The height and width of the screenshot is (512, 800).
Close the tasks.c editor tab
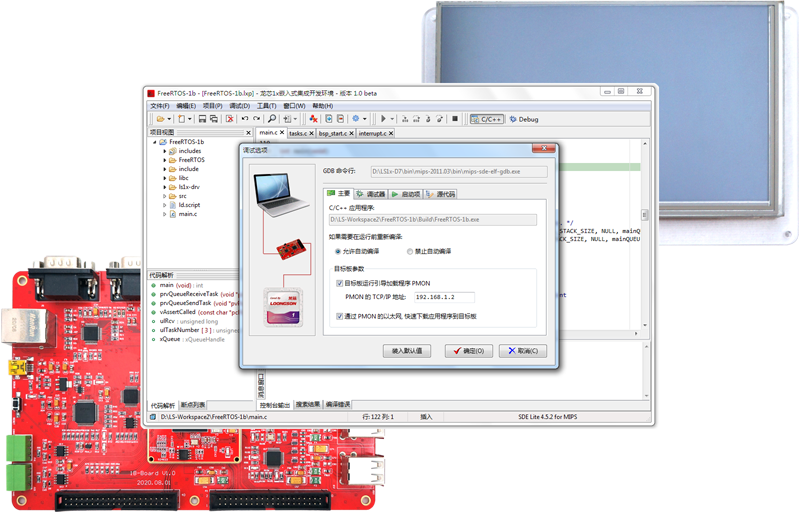click(x=311, y=133)
